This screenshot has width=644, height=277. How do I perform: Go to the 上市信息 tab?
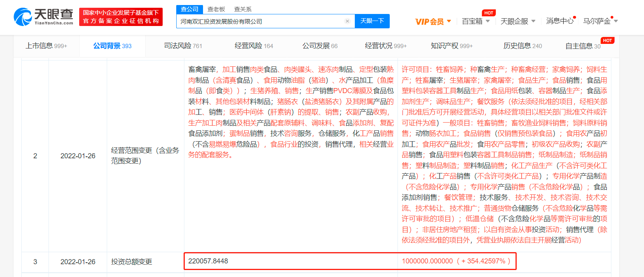[x=46, y=46]
